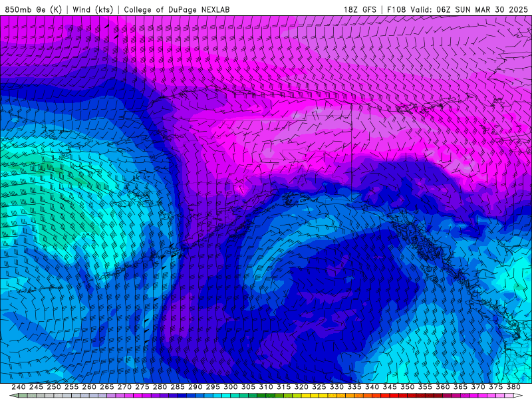Click the 260 color scale label

(89, 387)
